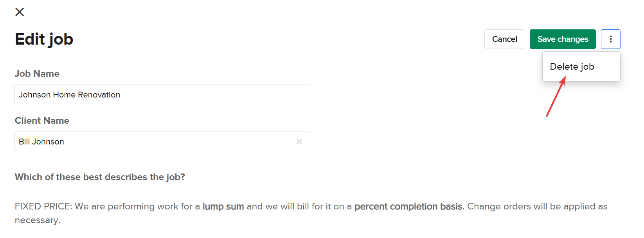
Task: Click the bold 'percent completion basis' text
Action: tap(408, 206)
